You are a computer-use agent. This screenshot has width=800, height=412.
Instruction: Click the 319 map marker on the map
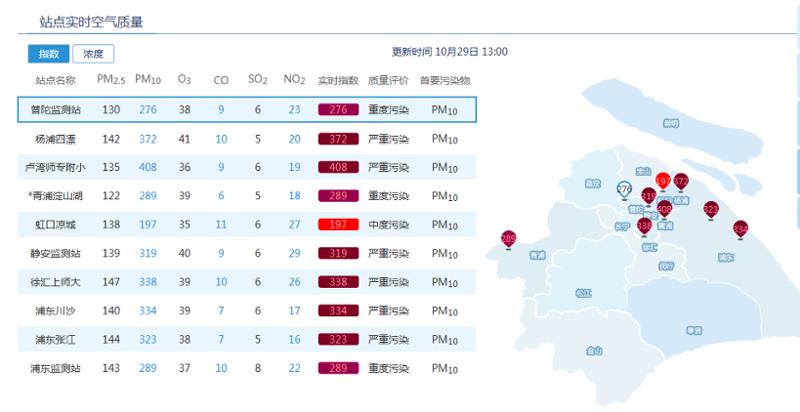(x=648, y=197)
